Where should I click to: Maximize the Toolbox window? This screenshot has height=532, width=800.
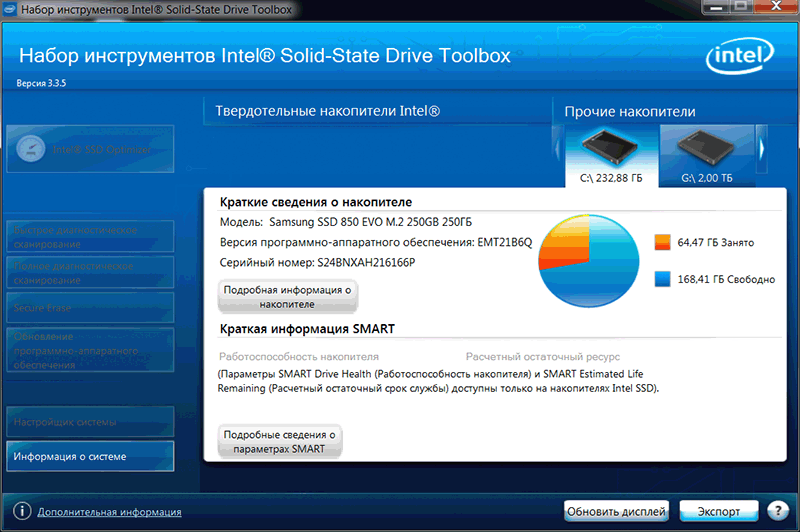[x=741, y=7]
